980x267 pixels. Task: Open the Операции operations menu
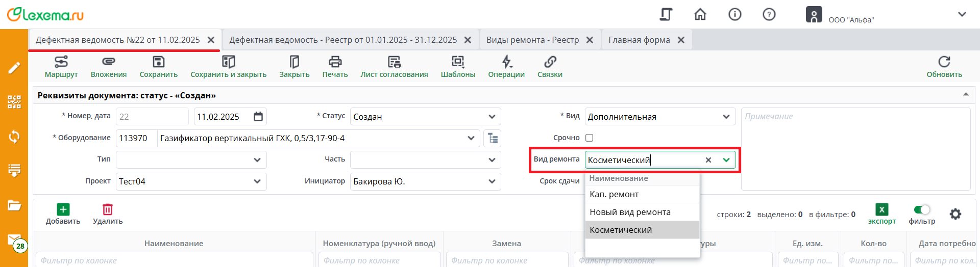506,67
